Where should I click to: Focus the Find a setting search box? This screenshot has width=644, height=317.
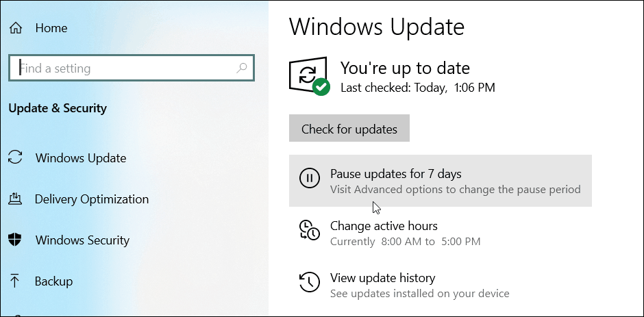tap(132, 68)
